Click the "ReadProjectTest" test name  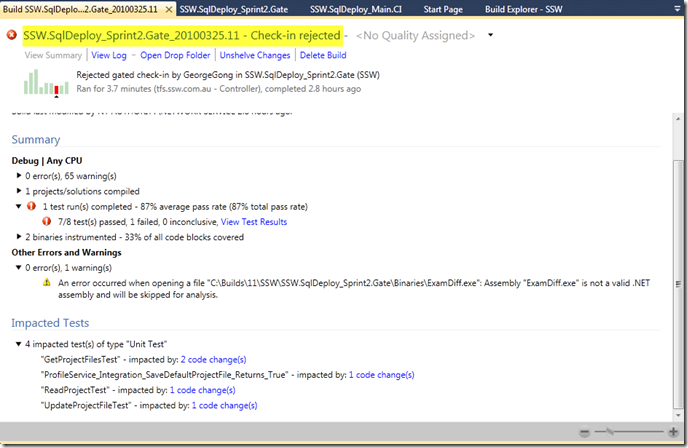[75, 390]
